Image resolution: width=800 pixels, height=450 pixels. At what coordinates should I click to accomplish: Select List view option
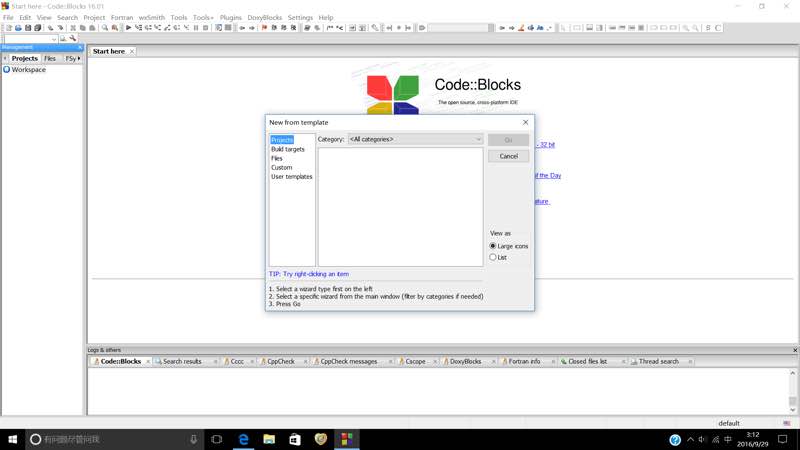point(498,257)
